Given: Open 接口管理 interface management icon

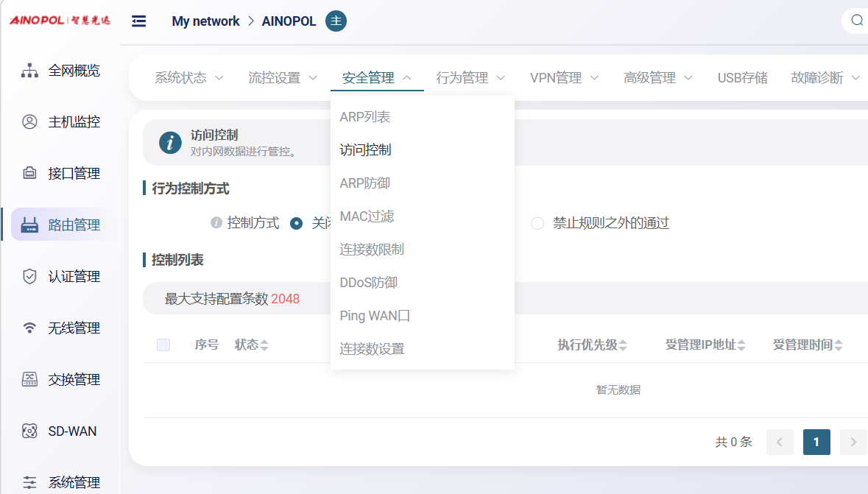Looking at the screenshot, I should point(29,174).
